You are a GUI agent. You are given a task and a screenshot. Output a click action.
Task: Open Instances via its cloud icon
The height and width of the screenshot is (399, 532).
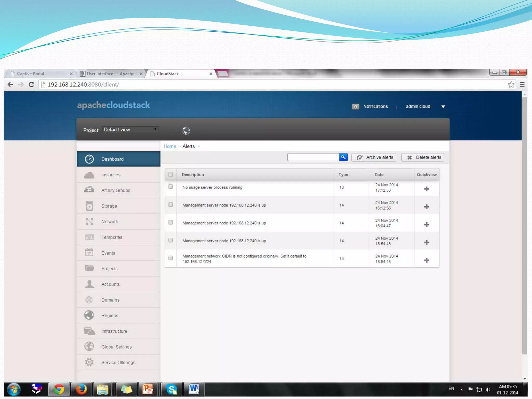coord(89,175)
